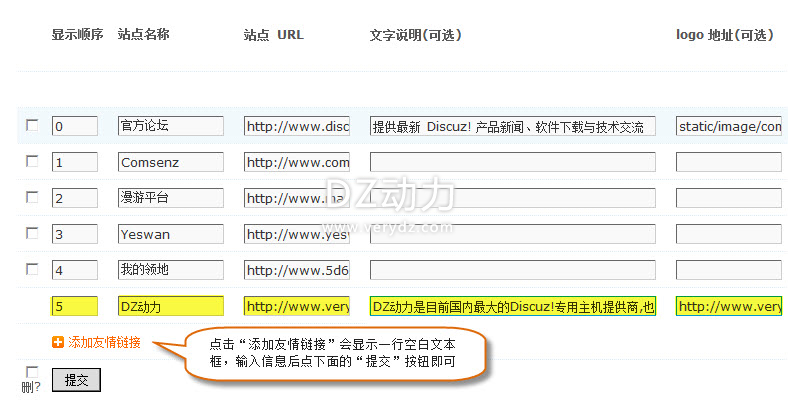Click the 删? label text

pyautogui.click(x=31, y=387)
